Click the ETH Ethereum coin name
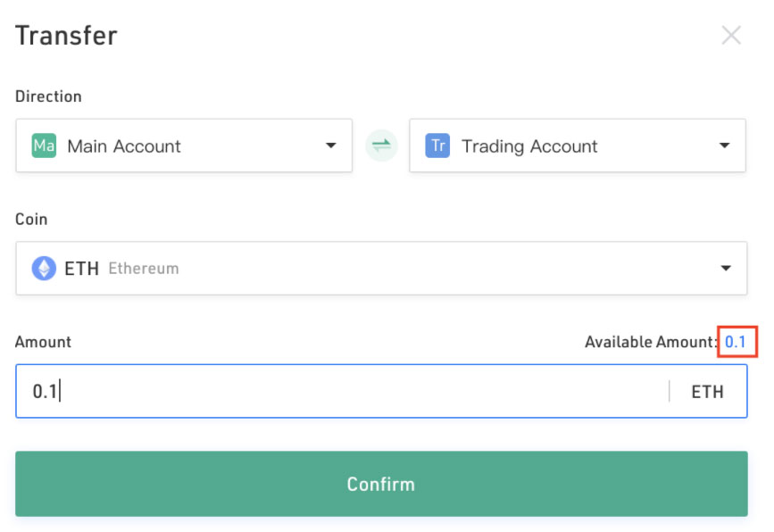 [121, 268]
